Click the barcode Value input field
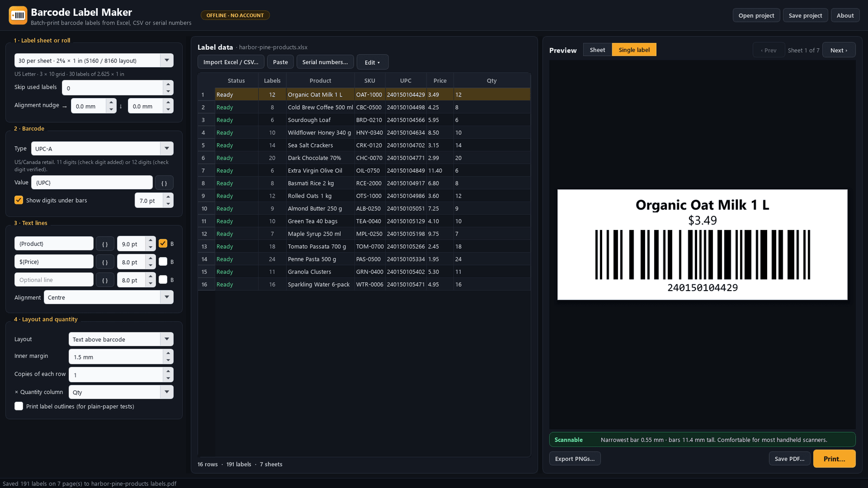The width and height of the screenshot is (868, 488). [92, 183]
